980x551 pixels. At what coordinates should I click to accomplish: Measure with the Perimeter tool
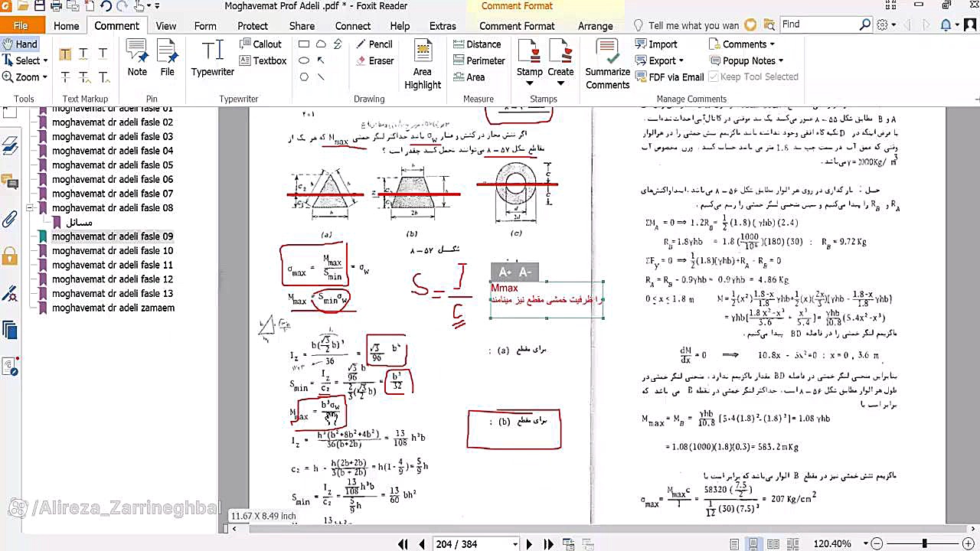click(479, 60)
